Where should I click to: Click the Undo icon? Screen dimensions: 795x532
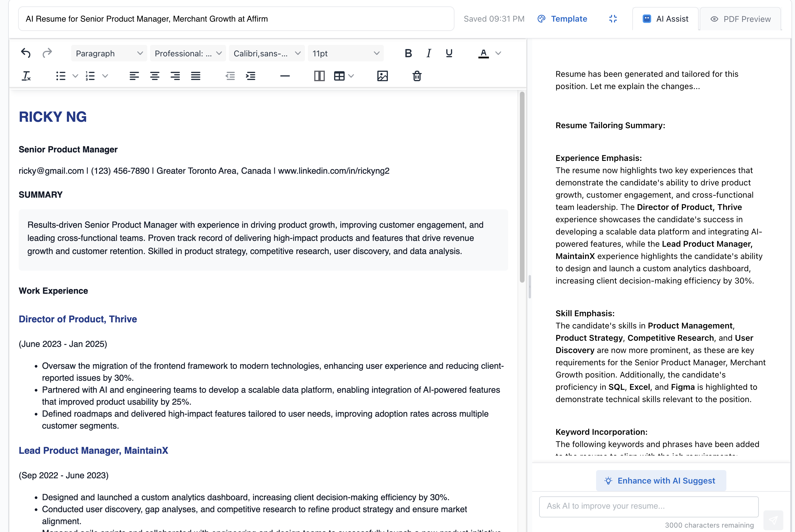pyautogui.click(x=25, y=53)
